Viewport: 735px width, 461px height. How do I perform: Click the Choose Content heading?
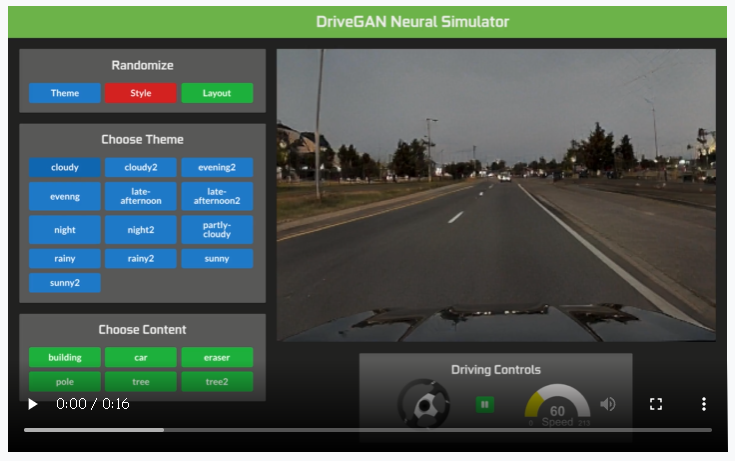tap(142, 330)
